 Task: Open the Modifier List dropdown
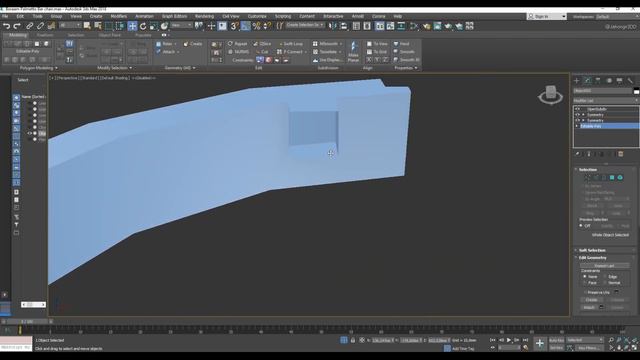point(606,100)
